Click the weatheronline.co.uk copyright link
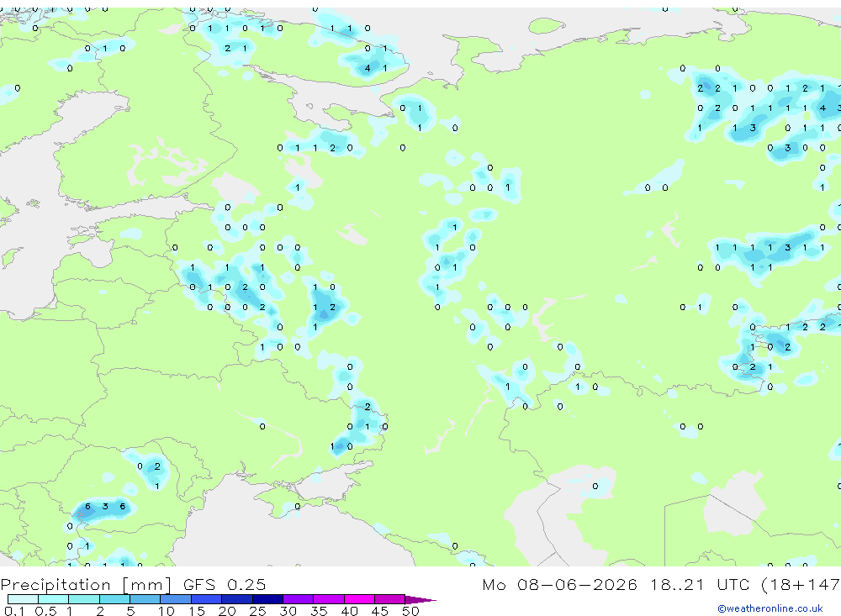 point(770,608)
